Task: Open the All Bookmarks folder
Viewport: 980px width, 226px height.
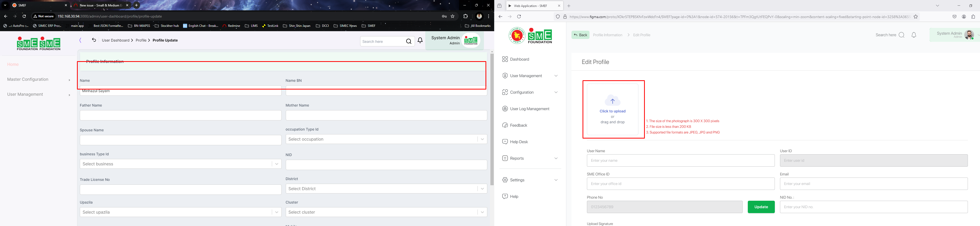Action: (478, 26)
